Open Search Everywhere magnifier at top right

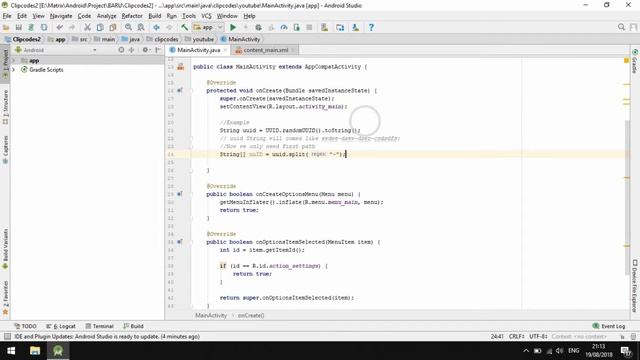621,27
